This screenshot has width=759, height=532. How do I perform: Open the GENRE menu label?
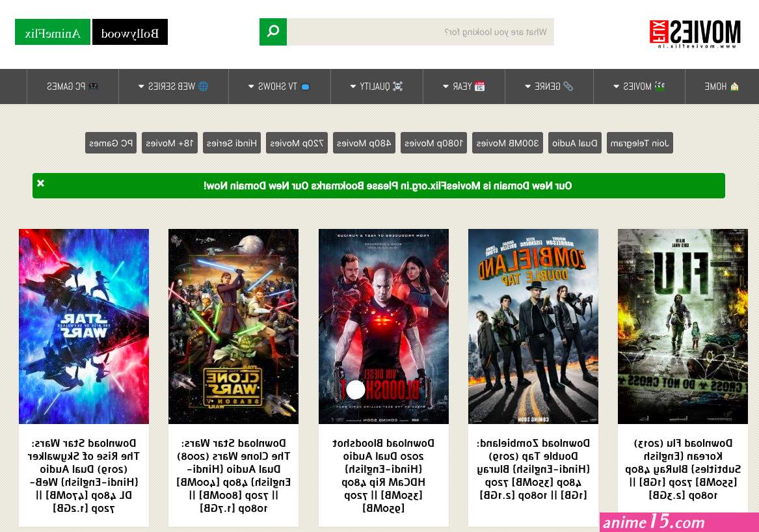pyautogui.click(x=548, y=86)
